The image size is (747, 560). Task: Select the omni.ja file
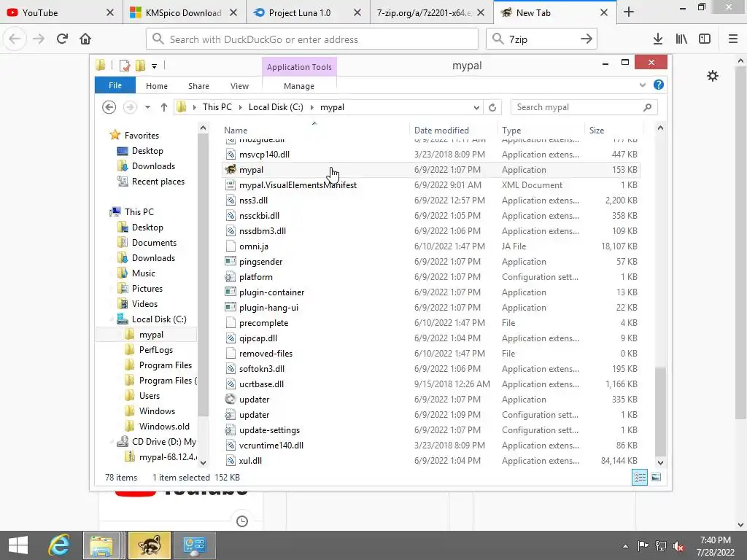click(x=431, y=246)
